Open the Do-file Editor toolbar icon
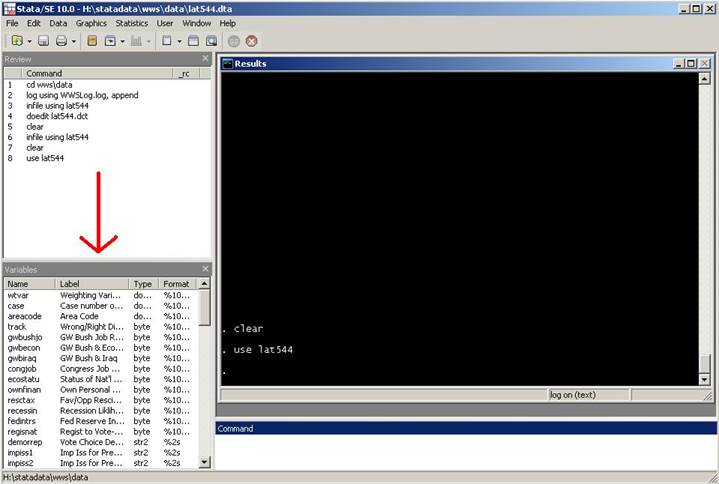Screen dimensions: 719x484 pyautogui.click(x=166, y=41)
